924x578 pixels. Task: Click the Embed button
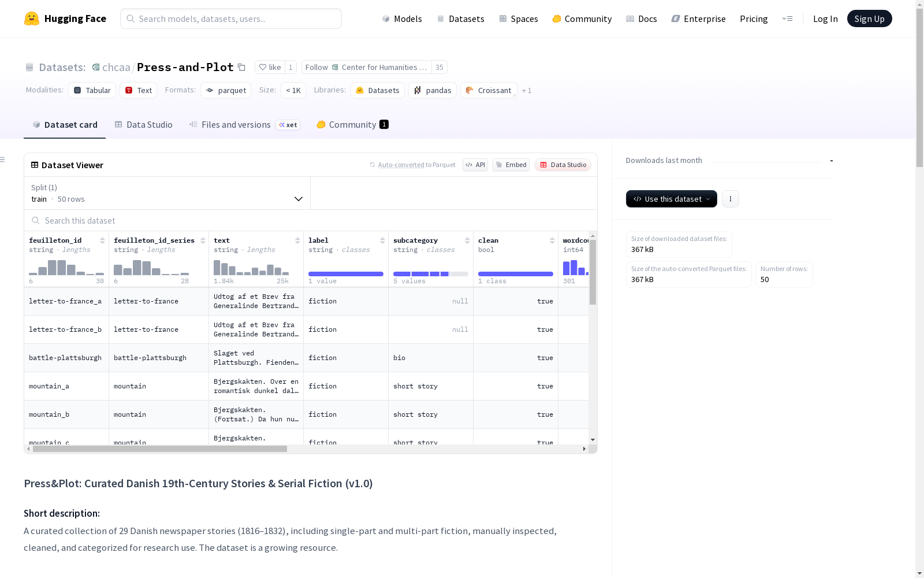pyautogui.click(x=511, y=165)
